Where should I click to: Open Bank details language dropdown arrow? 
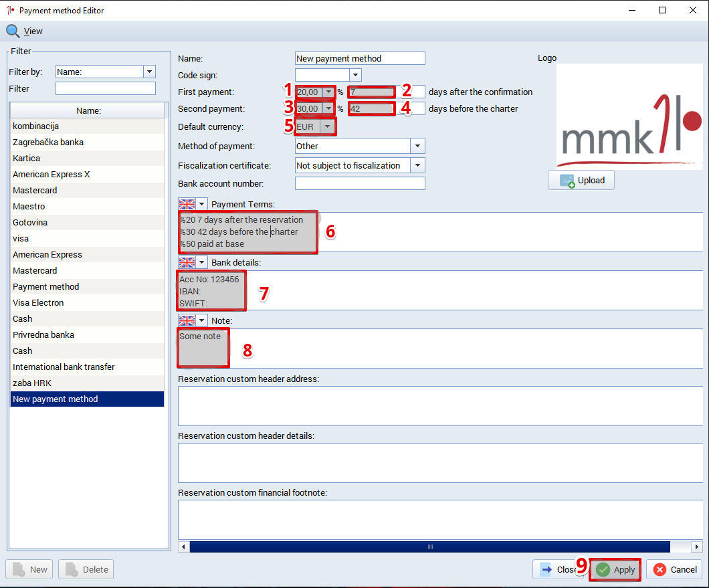coord(202,262)
